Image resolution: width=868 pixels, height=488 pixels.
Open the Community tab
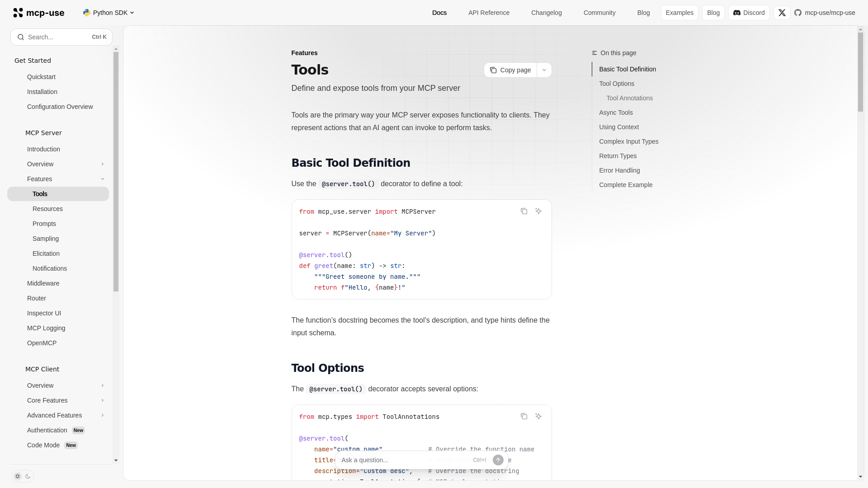[599, 13]
